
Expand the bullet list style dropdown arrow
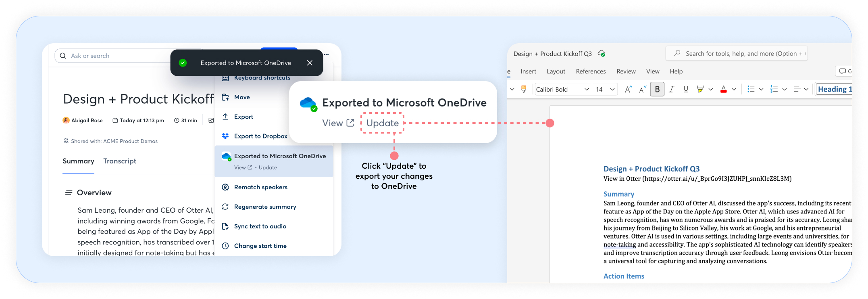click(x=761, y=89)
